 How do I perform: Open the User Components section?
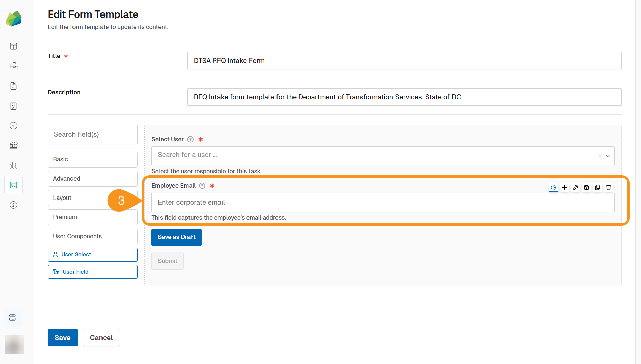(x=92, y=236)
